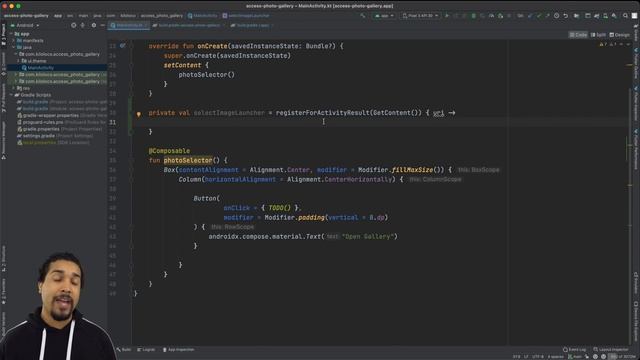Select gradle-wrapper.properties in project tree
This screenshot has width=640, height=360.
point(51,116)
